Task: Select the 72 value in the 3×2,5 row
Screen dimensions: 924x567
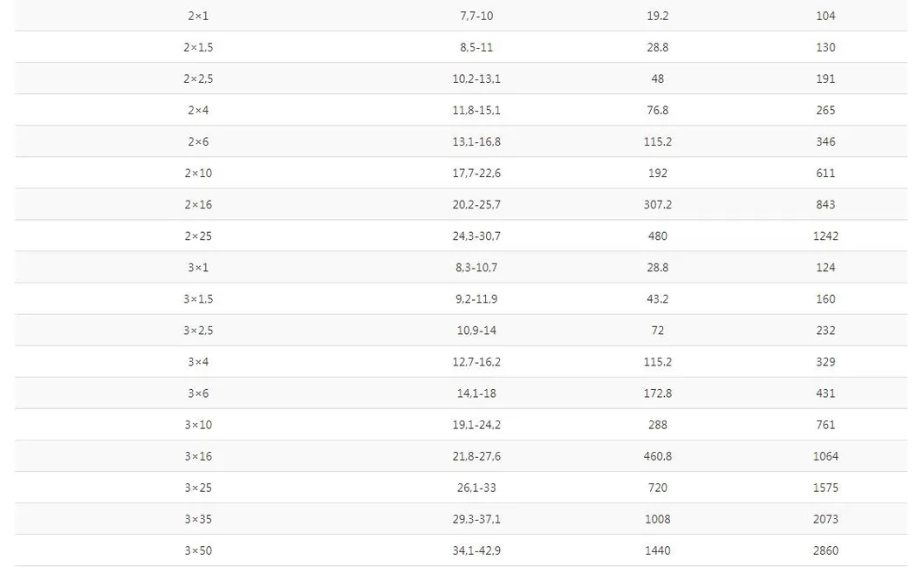Action: pos(657,331)
